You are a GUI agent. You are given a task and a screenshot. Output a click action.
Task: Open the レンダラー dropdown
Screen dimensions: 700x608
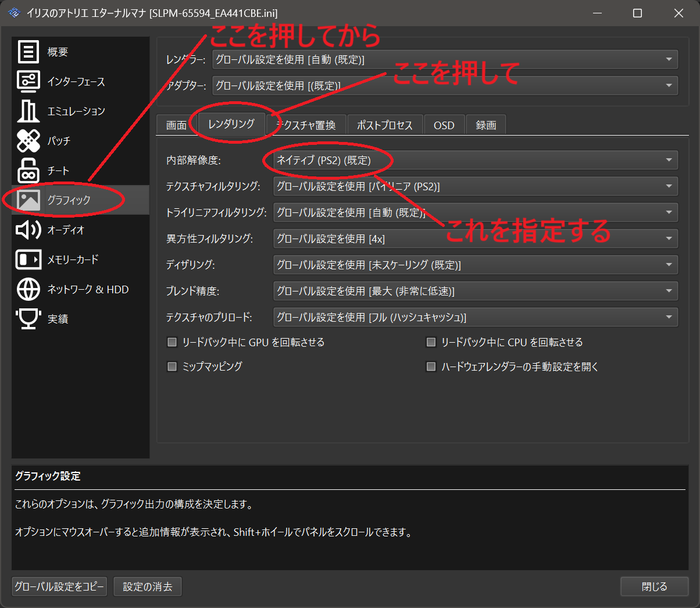coord(445,59)
